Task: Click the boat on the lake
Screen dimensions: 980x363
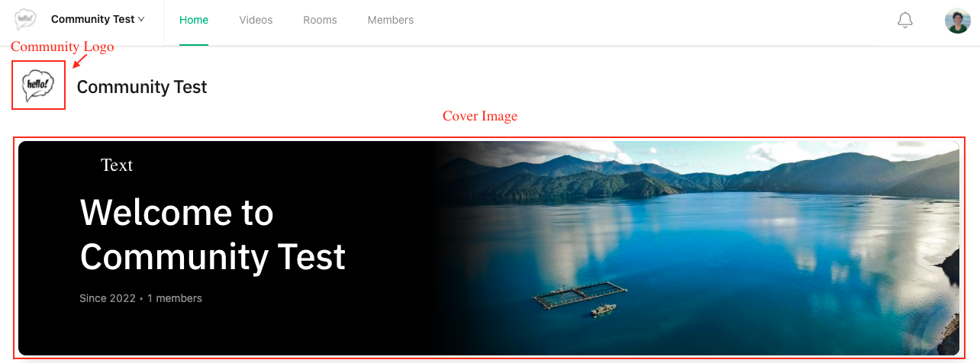Action: [604, 310]
